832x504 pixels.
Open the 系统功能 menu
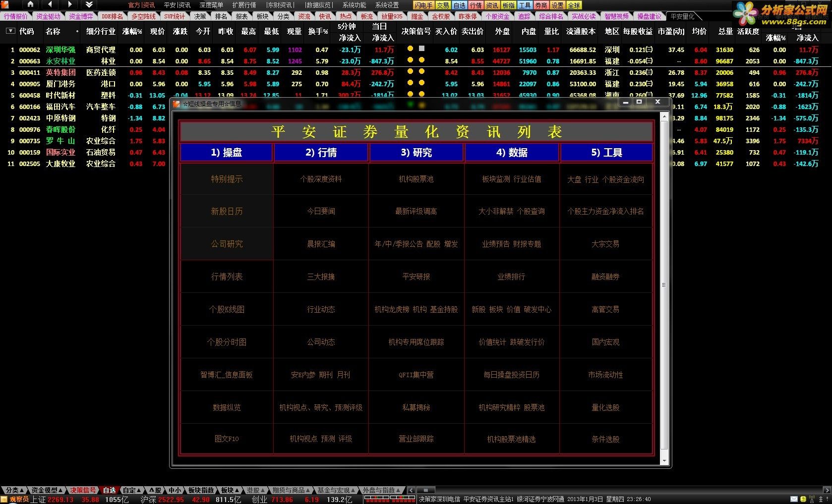click(x=354, y=5)
